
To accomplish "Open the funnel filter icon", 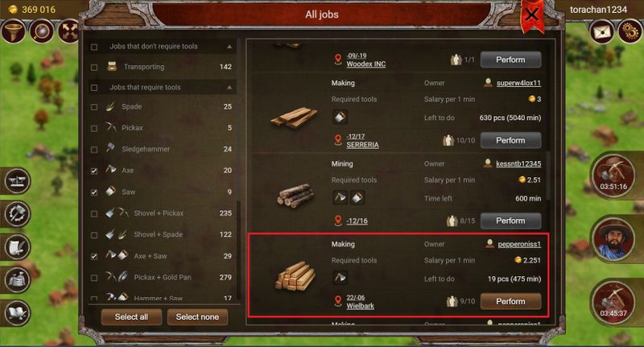I will [13, 31].
